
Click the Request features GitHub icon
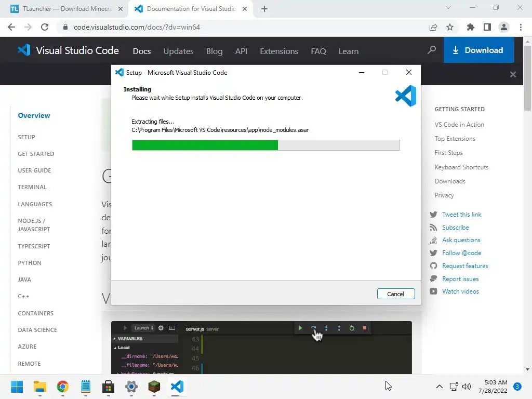433,265
